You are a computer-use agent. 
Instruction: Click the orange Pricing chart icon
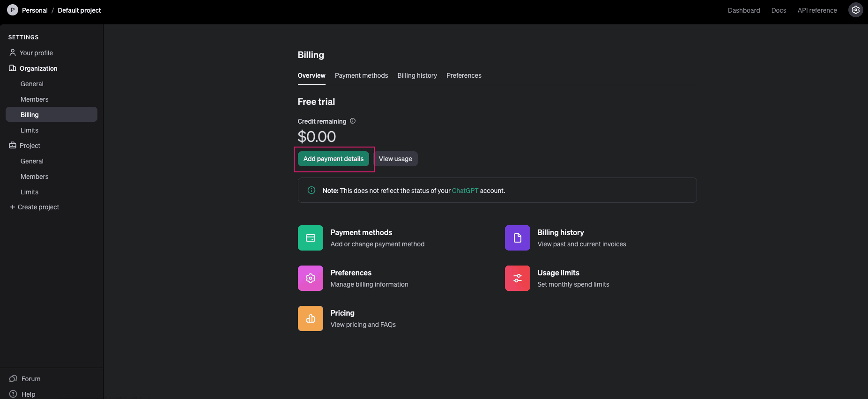310,318
